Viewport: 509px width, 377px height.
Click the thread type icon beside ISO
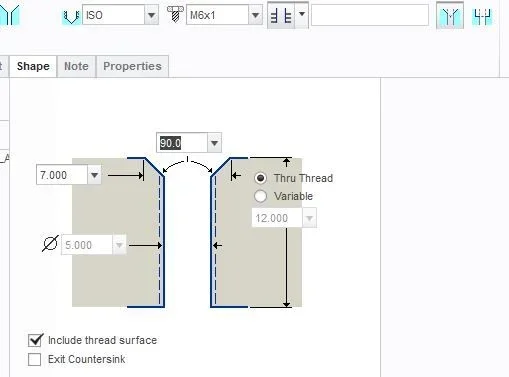coord(71,17)
